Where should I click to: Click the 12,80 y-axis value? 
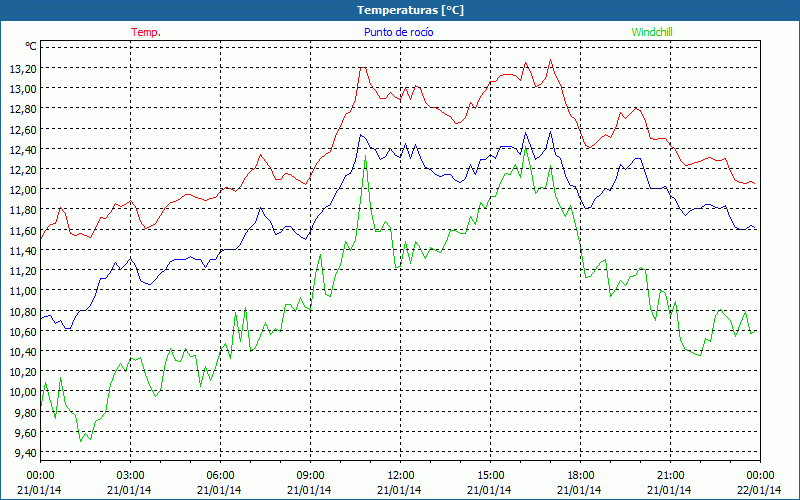(x=23, y=108)
